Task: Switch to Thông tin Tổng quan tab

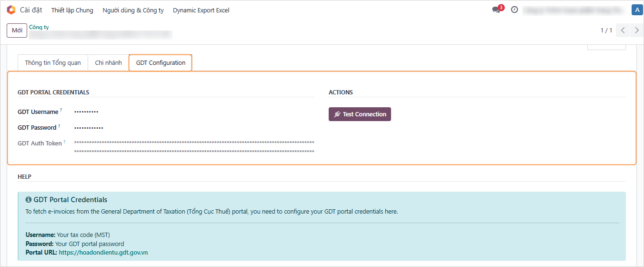Action: click(x=53, y=63)
